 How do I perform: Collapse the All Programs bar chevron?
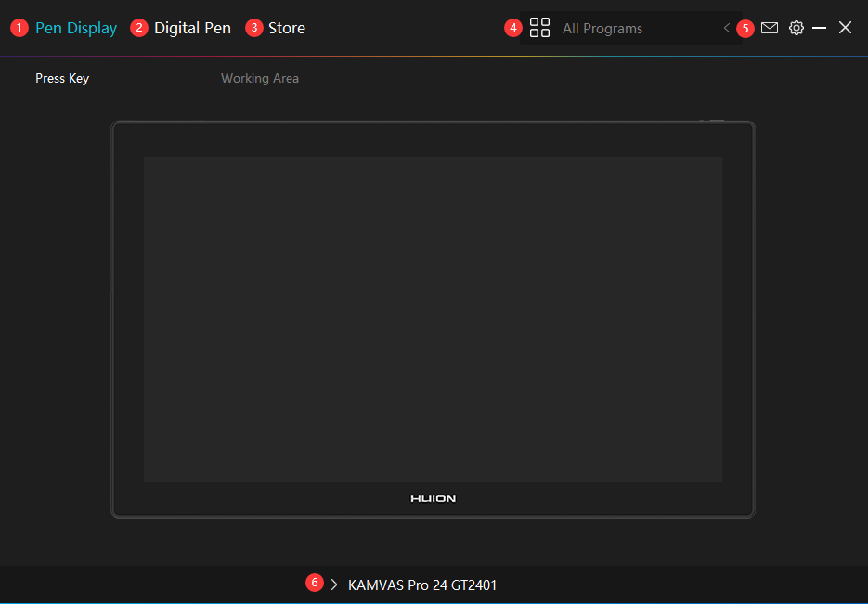point(726,28)
